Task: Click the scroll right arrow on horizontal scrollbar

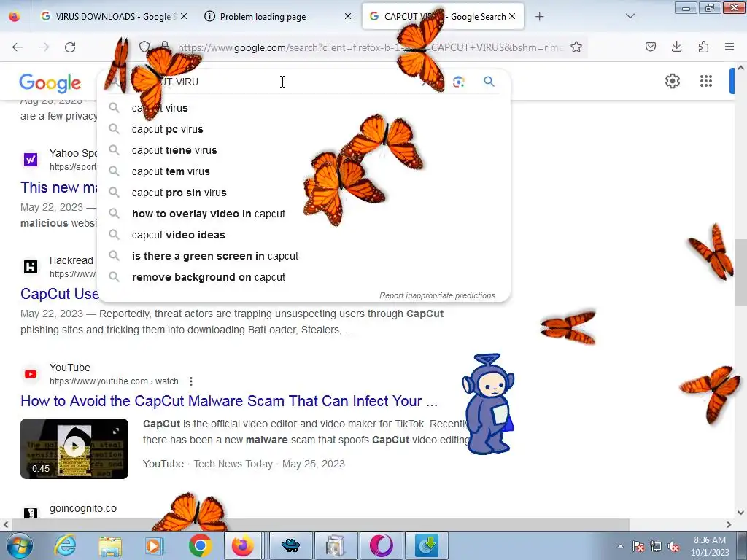Action: [729, 525]
